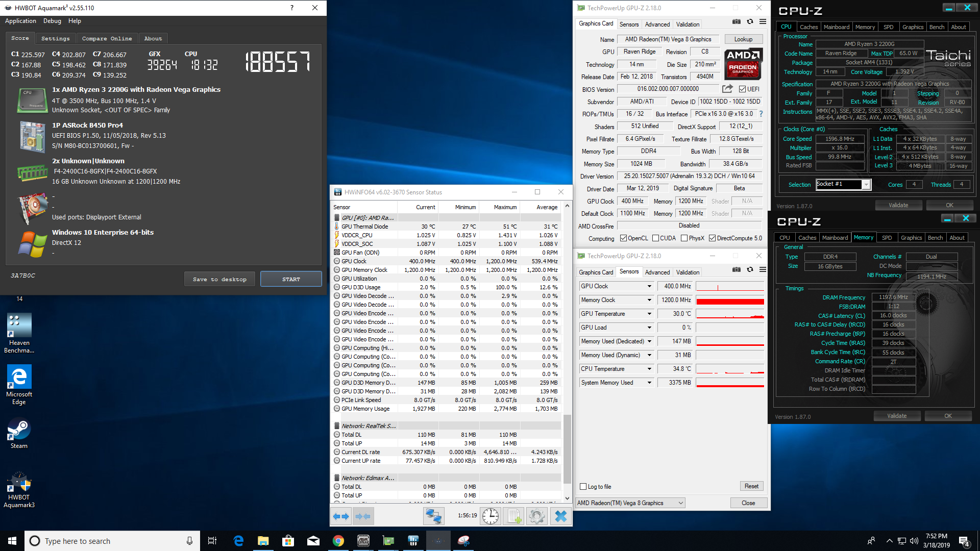The image size is (980, 551).
Task: Click refresh icon in top GPU-Z window
Action: [750, 22]
